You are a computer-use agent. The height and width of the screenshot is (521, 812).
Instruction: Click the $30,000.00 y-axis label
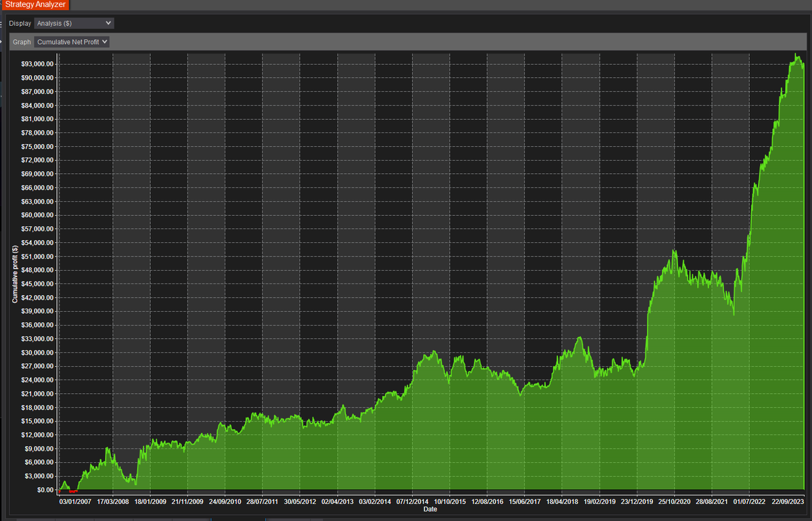pos(38,353)
